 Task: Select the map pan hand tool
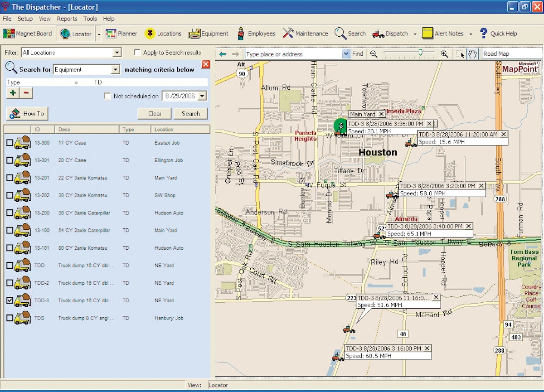[x=473, y=54]
